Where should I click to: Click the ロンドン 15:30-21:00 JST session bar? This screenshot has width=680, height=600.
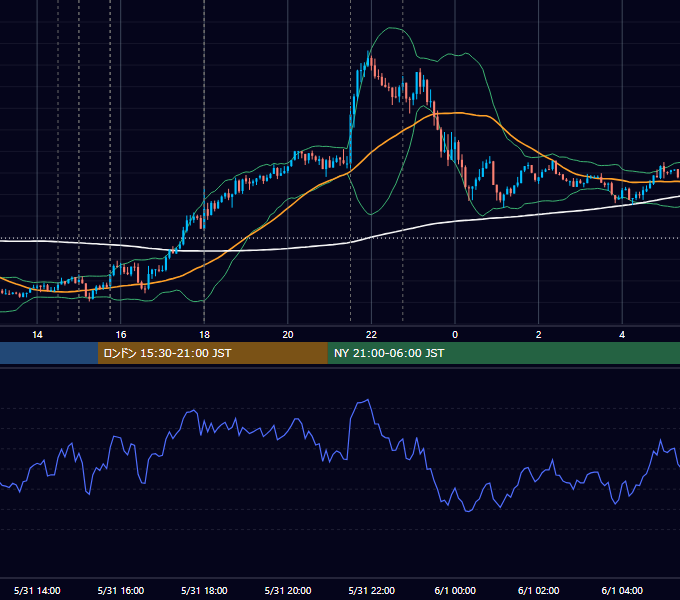pos(212,353)
